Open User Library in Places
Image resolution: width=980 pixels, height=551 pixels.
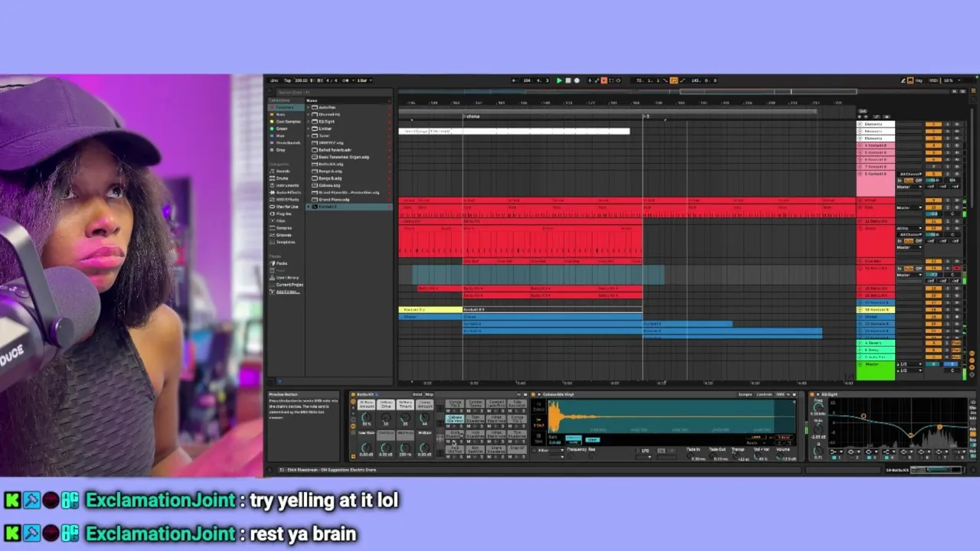pyautogui.click(x=287, y=278)
